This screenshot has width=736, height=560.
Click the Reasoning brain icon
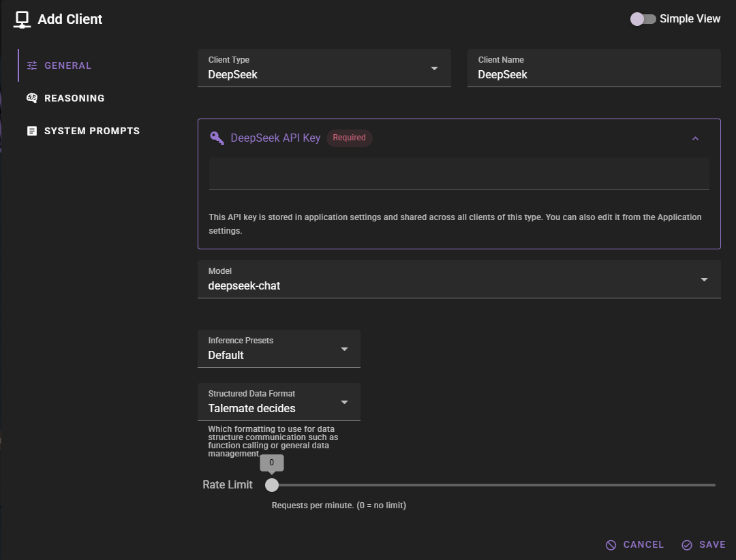coord(32,98)
